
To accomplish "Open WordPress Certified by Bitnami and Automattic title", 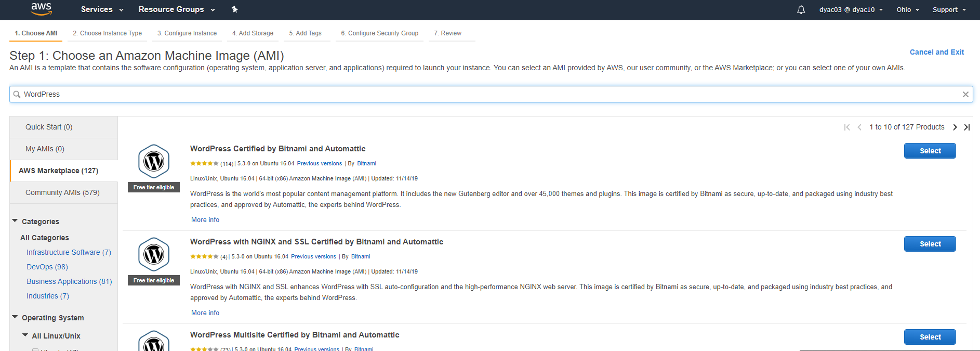I will click(277, 149).
